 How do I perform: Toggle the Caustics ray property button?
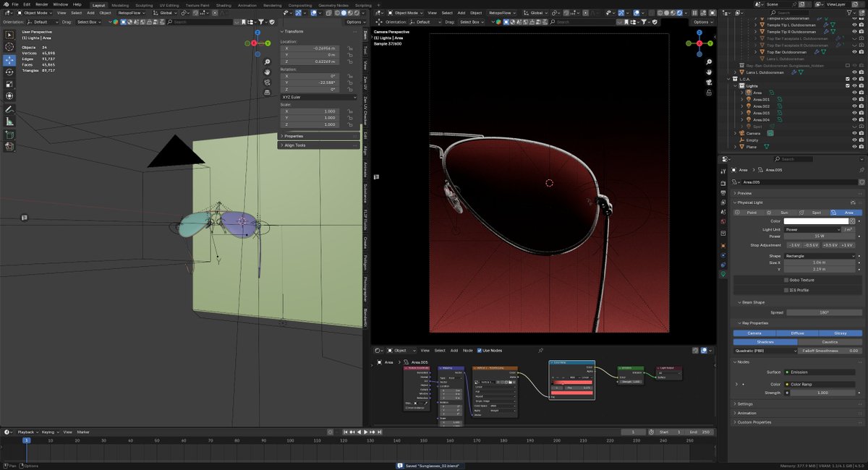831,341
